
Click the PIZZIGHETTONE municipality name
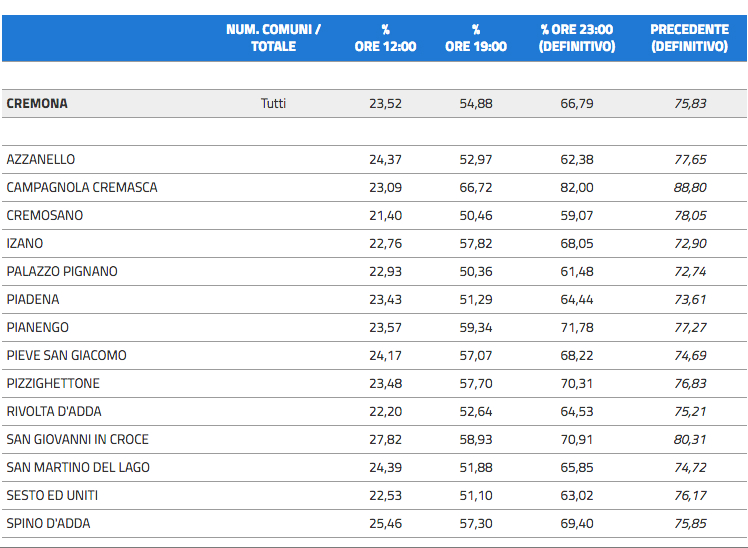click(x=53, y=383)
